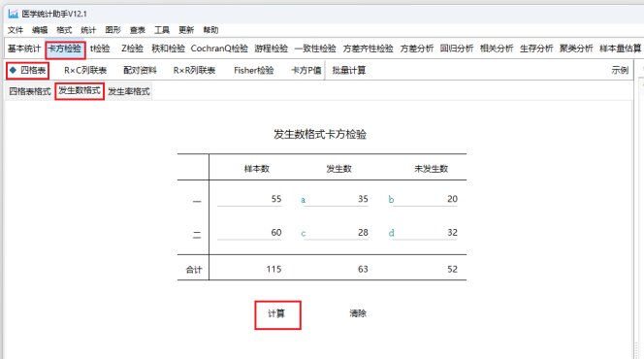Switch to 聚类分析 tab
Viewport: 644px width, 359px height.
576,49
